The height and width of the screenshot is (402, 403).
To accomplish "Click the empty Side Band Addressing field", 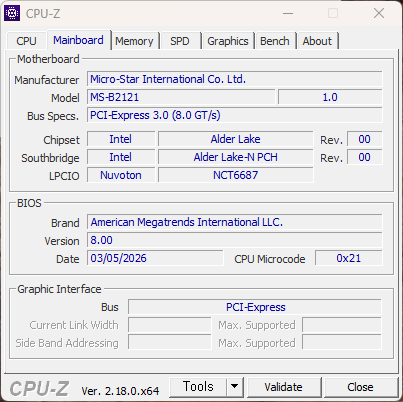I will (170, 343).
